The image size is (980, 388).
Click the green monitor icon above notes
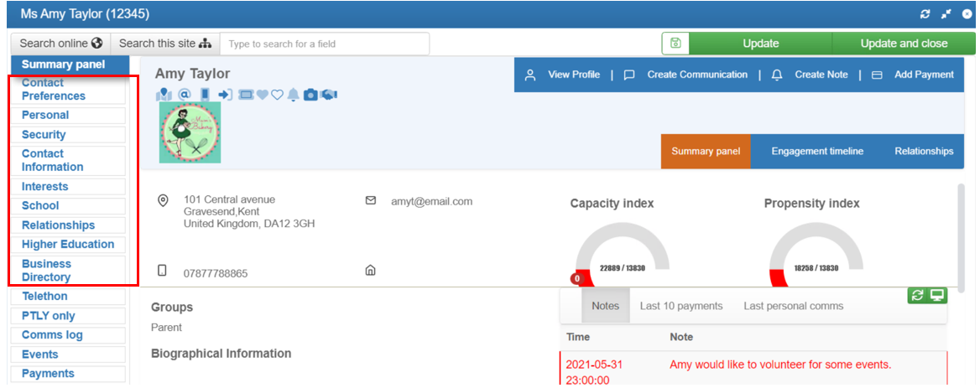point(937,296)
